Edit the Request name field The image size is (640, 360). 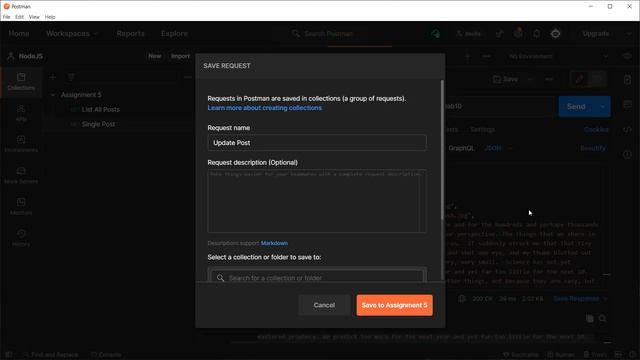pos(317,142)
